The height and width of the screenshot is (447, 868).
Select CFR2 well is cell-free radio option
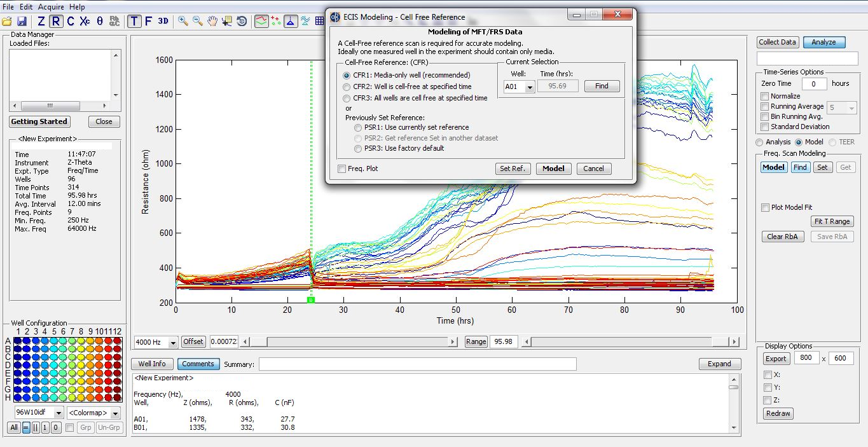[x=347, y=86]
